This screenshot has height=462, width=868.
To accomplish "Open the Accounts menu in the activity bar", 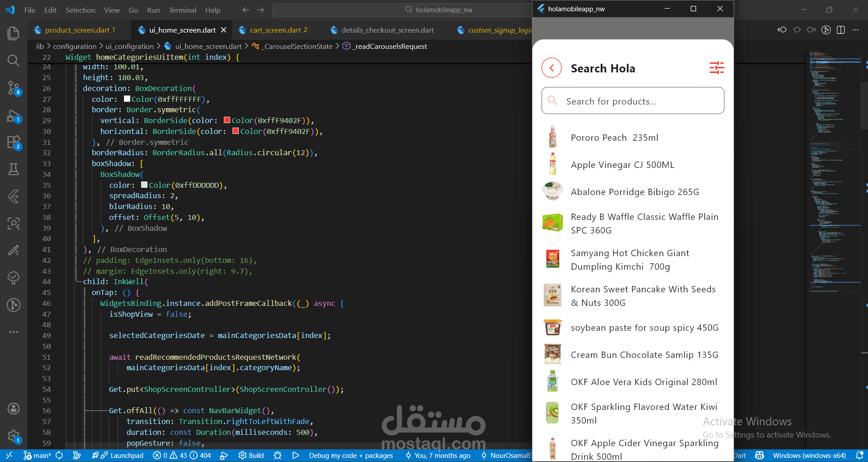I will [14, 409].
